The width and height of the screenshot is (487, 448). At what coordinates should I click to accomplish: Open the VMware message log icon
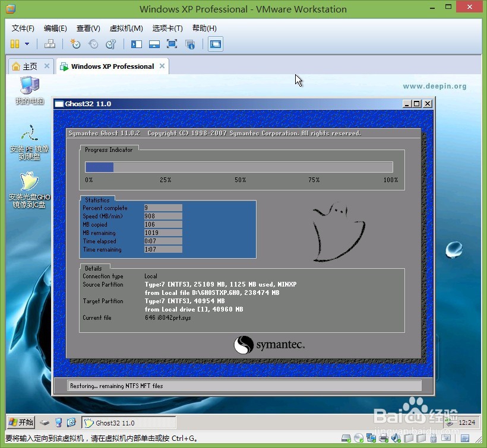[465, 439]
